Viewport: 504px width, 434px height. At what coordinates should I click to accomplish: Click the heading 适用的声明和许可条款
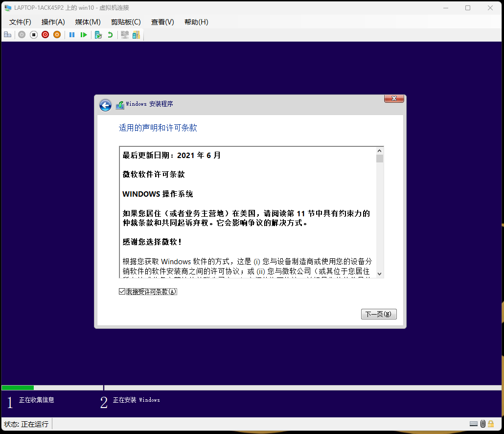(158, 128)
